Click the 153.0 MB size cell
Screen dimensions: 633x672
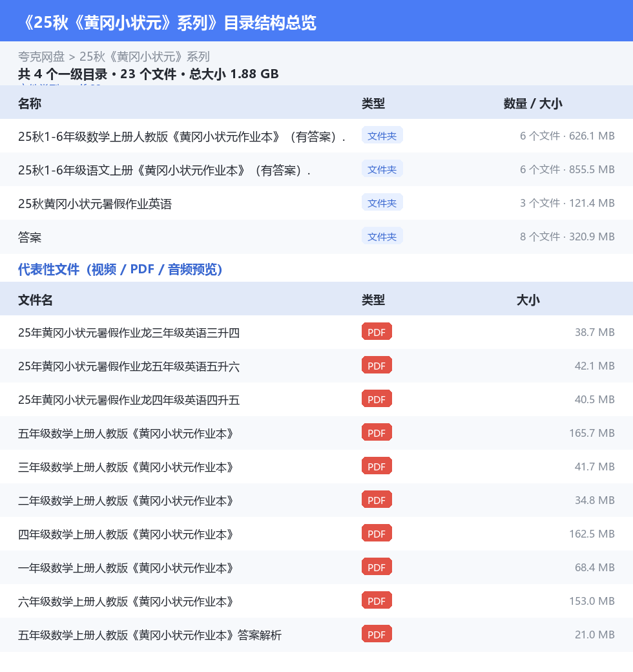tap(592, 601)
